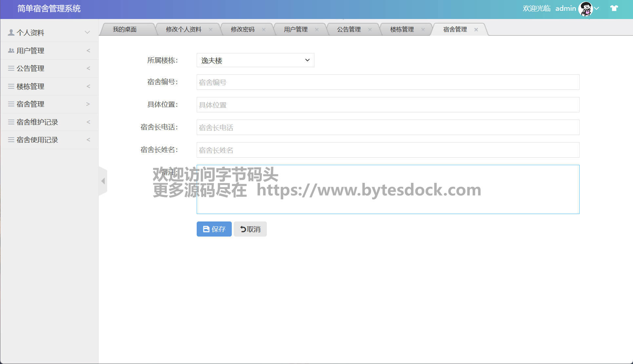This screenshot has height=364, width=633.
Task: Open 宿舍使用记录 in sidebar
Action: click(37, 140)
